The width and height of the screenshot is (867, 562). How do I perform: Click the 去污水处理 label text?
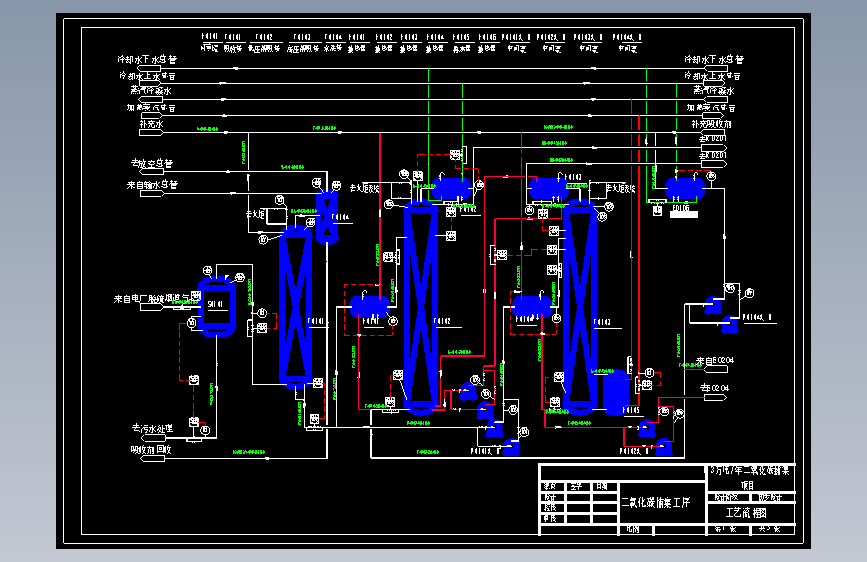[x=152, y=428]
